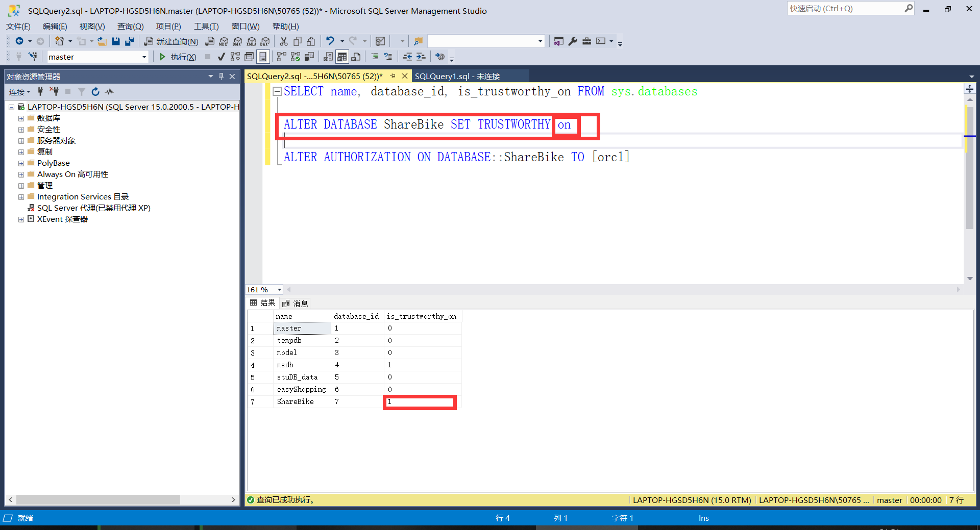Expand the Always On 高可用性 node

(21, 174)
